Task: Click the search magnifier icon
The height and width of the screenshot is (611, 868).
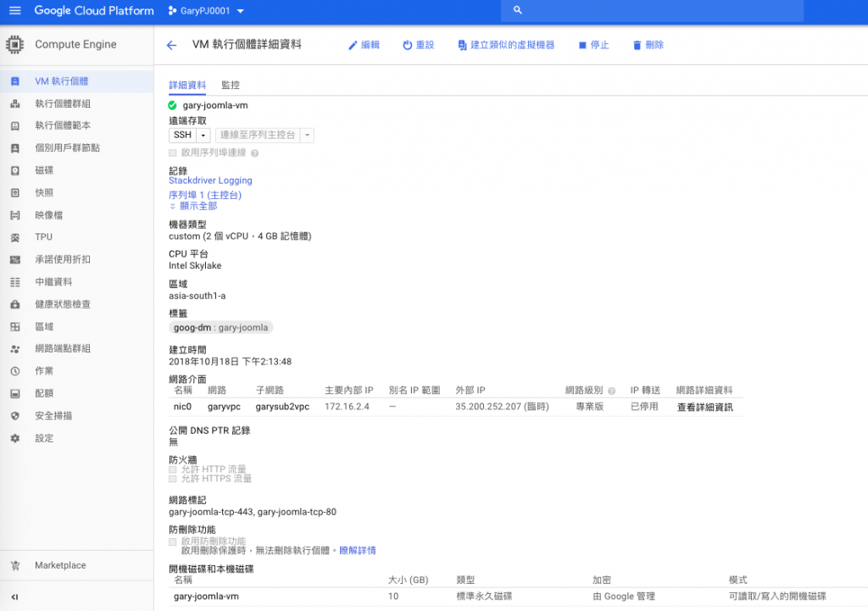Action: [x=518, y=10]
